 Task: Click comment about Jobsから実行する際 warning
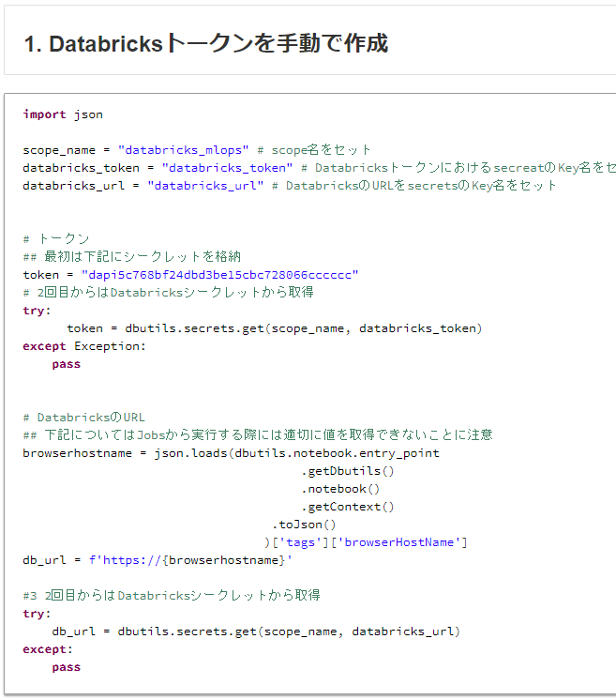pyautogui.click(x=258, y=434)
